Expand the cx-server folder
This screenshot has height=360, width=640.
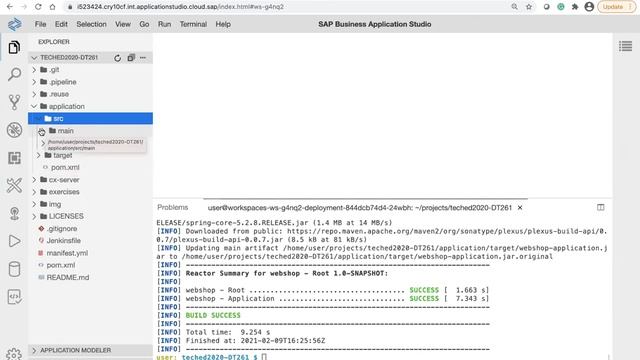90,180
